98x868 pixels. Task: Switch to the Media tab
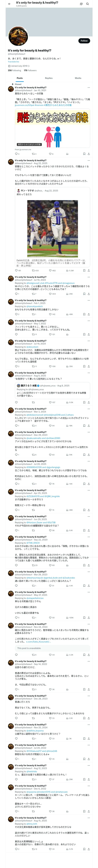(78, 78)
